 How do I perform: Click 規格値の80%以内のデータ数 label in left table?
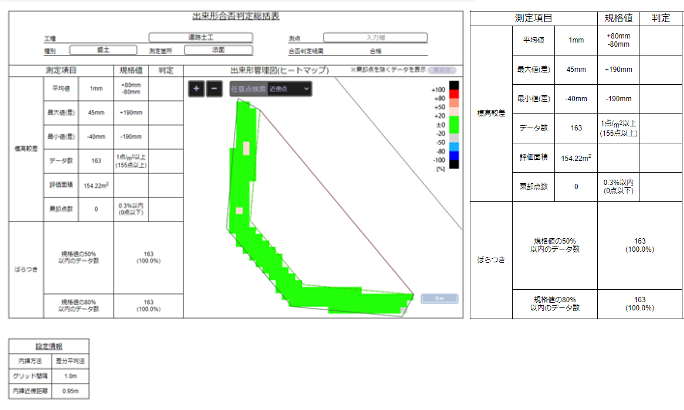(79, 305)
